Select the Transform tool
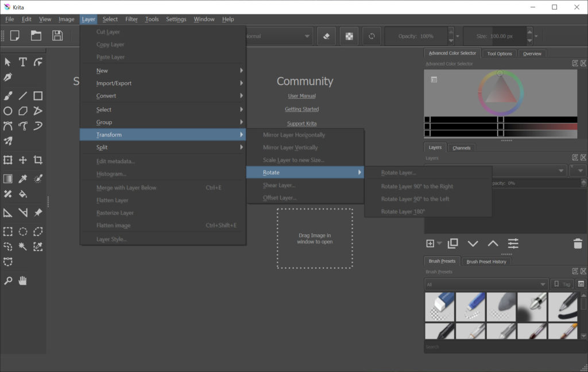Viewport: 588px width, 372px height. pos(7,160)
